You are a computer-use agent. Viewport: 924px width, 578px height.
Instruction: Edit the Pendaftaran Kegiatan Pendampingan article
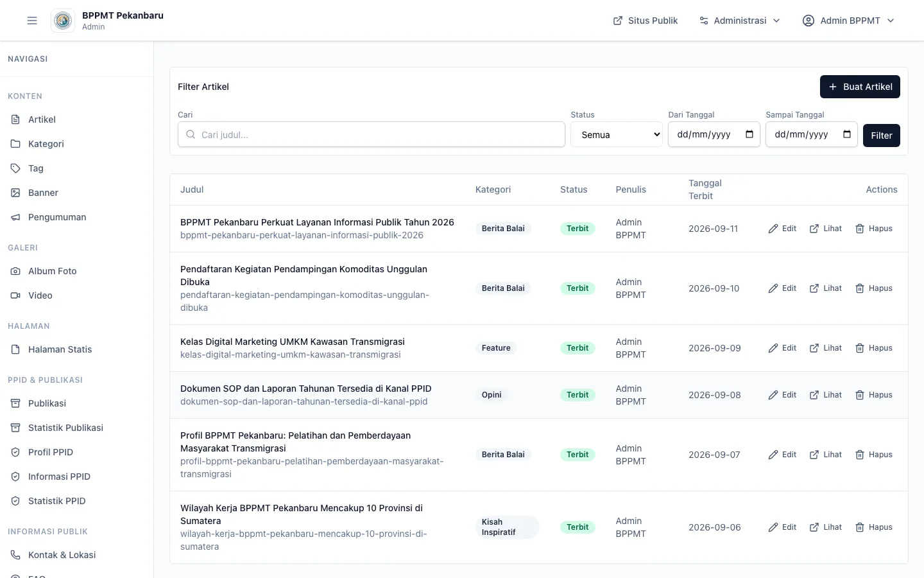(782, 288)
